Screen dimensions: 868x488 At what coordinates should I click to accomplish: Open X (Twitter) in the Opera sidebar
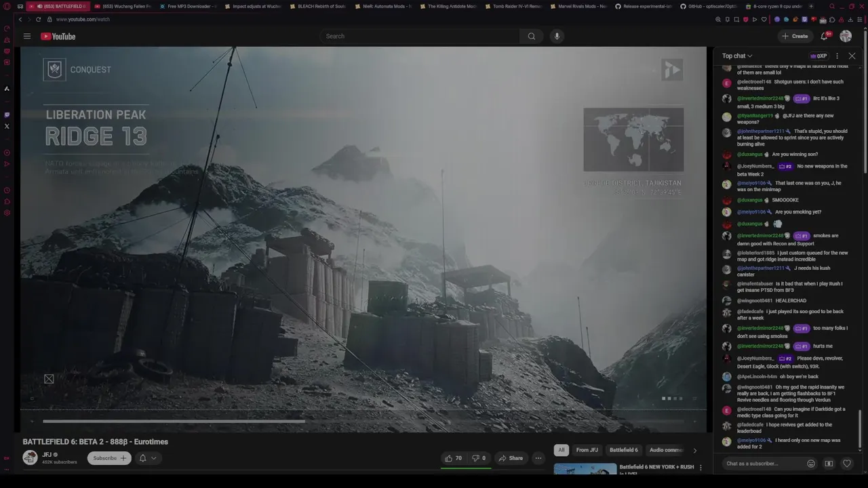[7, 126]
